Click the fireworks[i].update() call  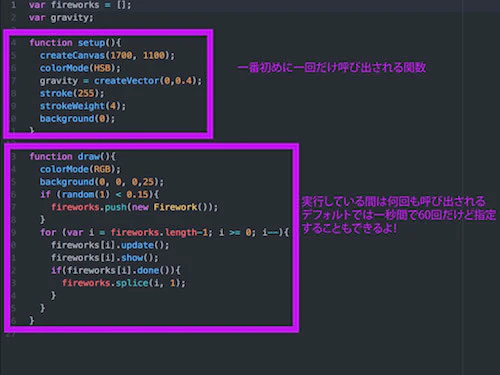pos(110,245)
